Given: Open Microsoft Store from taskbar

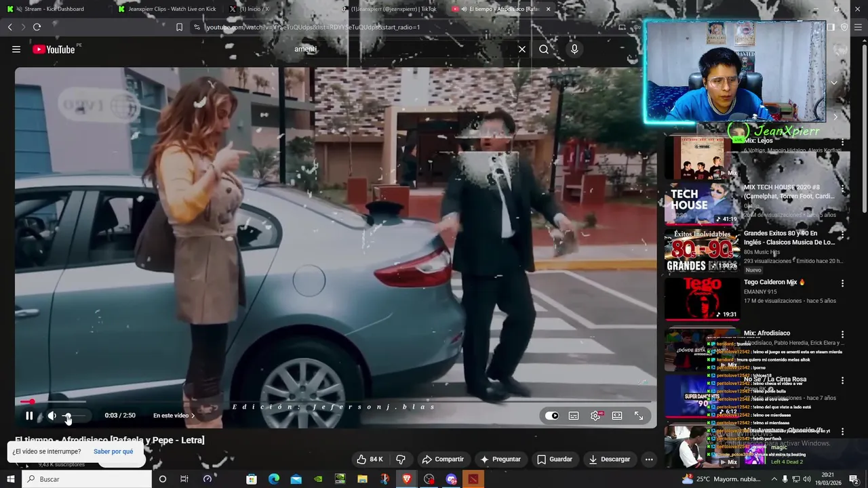Looking at the screenshot, I should click(x=252, y=479).
